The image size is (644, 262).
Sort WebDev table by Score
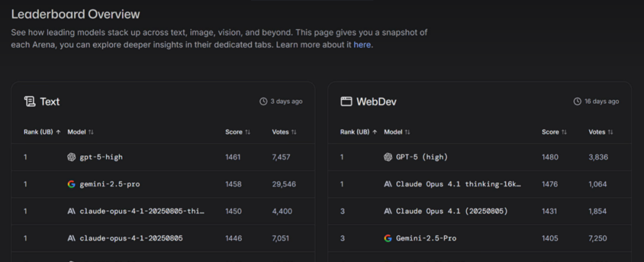point(554,132)
